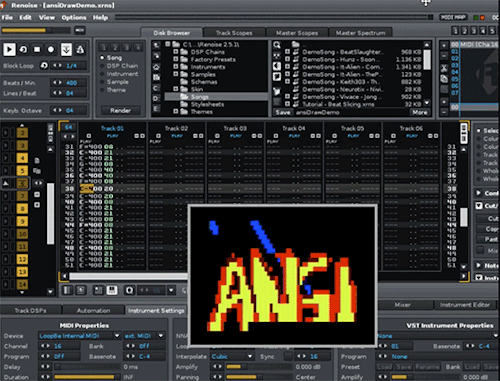Click the MIDI MAP button
The width and height of the screenshot is (500, 381).
pyautogui.click(x=453, y=17)
